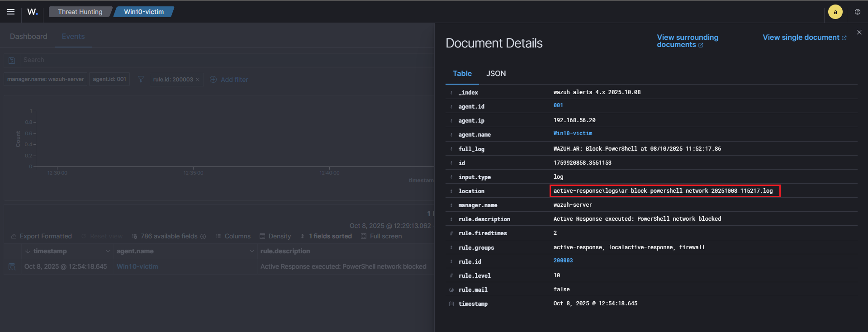Open the Density options

tap(275, 236)
